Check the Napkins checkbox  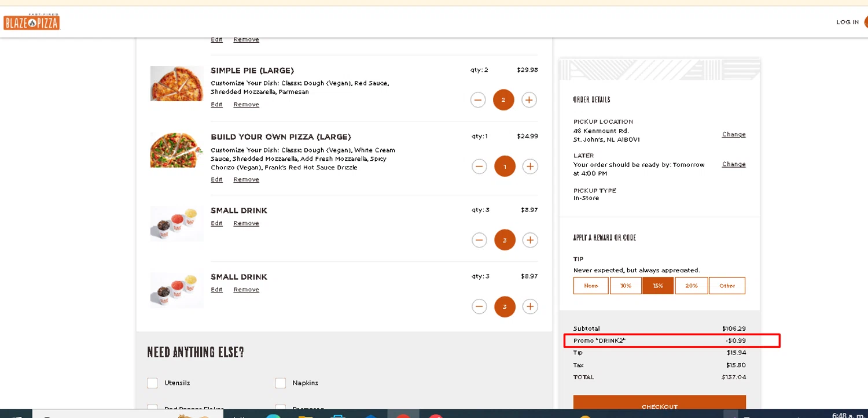pyautogui.click(x=281, y=383)
